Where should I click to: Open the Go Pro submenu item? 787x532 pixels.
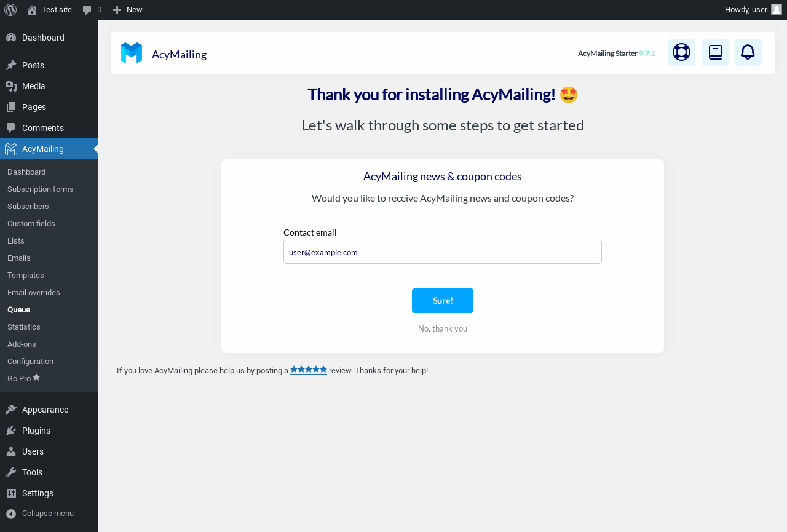pos(23,378)
